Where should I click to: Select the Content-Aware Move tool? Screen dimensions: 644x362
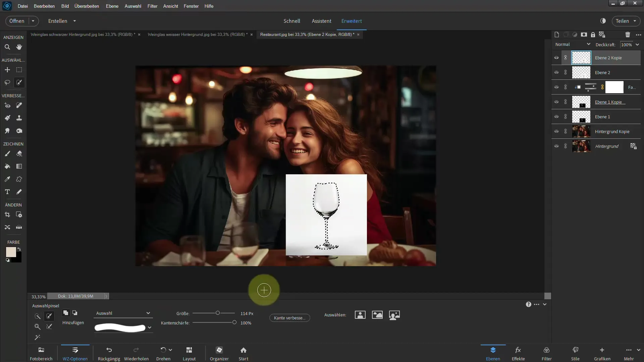(x=7, y=227)
